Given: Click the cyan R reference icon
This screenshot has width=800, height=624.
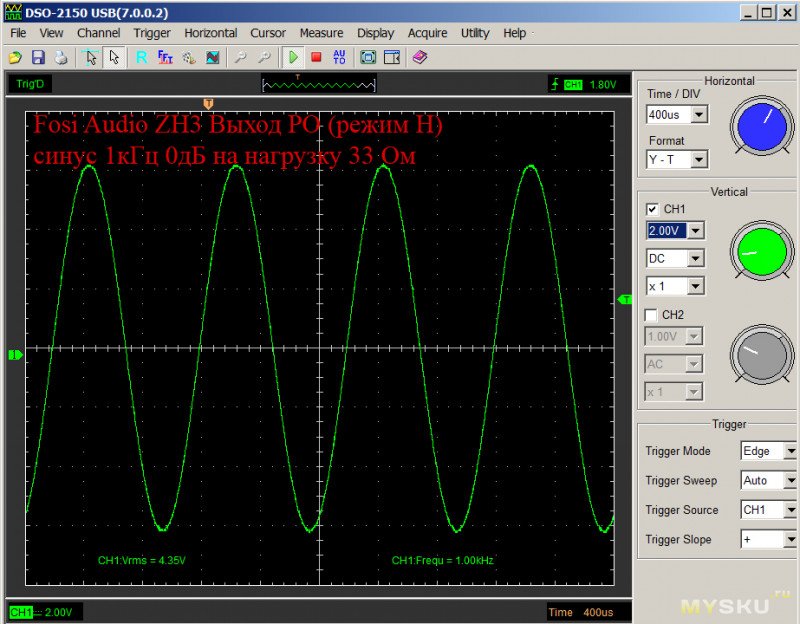Looking at the screenshot, I should [142, 58].
